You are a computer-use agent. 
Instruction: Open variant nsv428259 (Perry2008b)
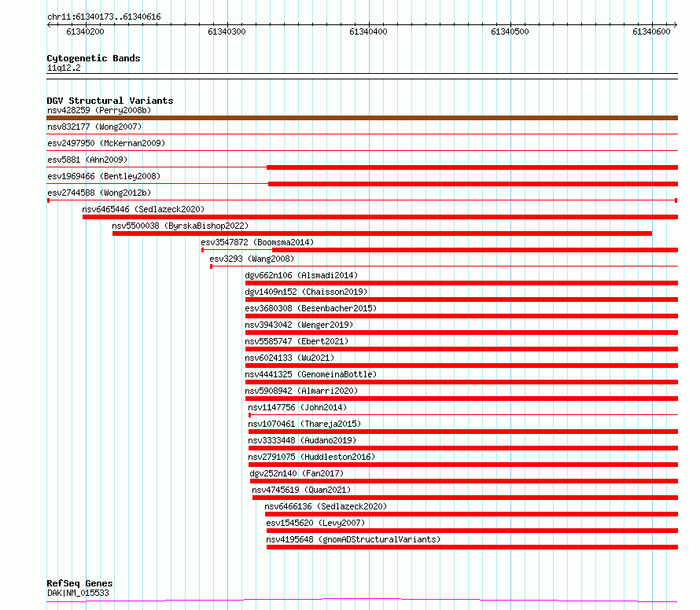tap(99, 110)
